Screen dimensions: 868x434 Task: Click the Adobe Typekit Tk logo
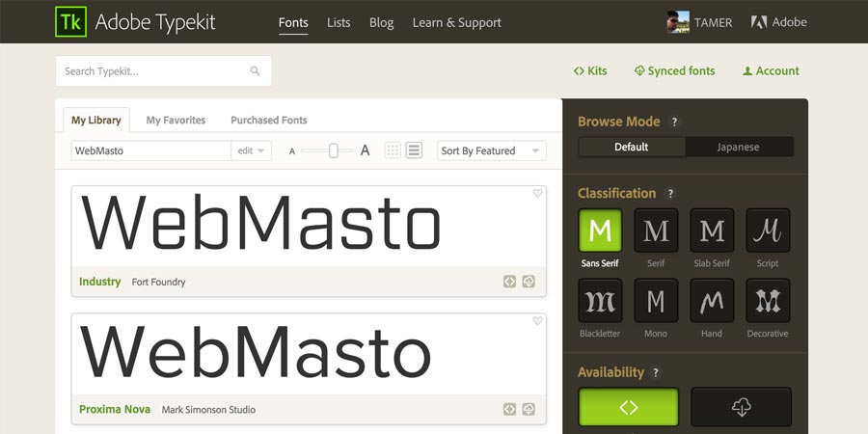pos(70,22)
